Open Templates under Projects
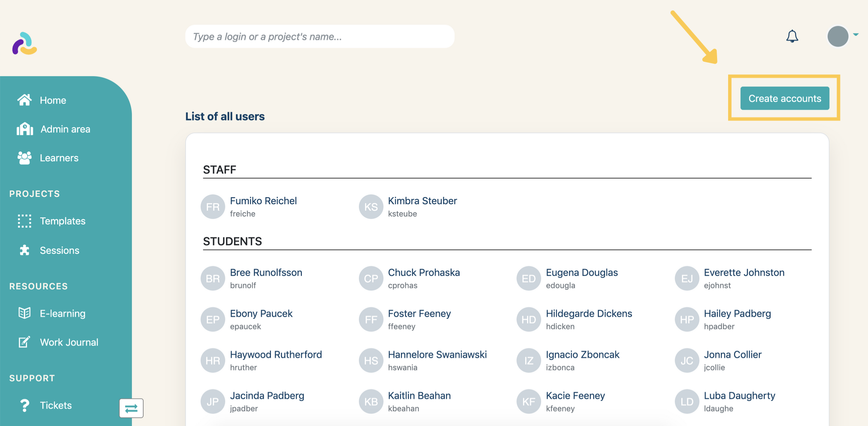Viewport: 868px width, 426px height. point(63,220)
